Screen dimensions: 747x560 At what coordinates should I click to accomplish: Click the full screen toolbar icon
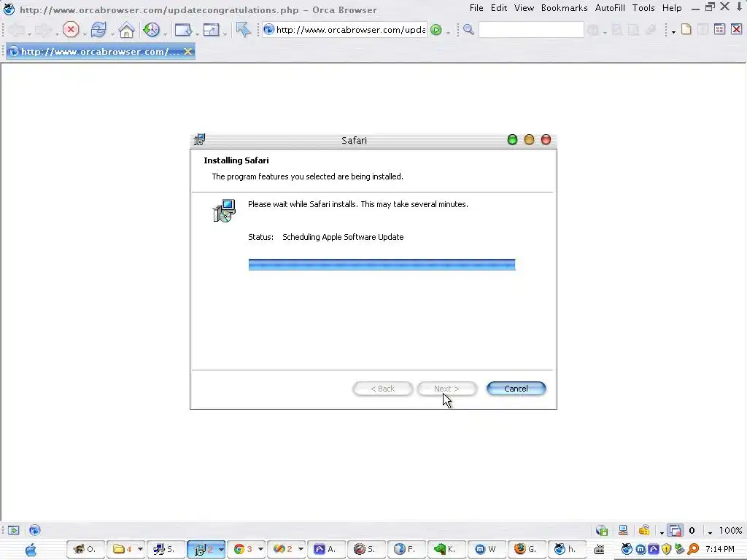click(x=211, y=30)
